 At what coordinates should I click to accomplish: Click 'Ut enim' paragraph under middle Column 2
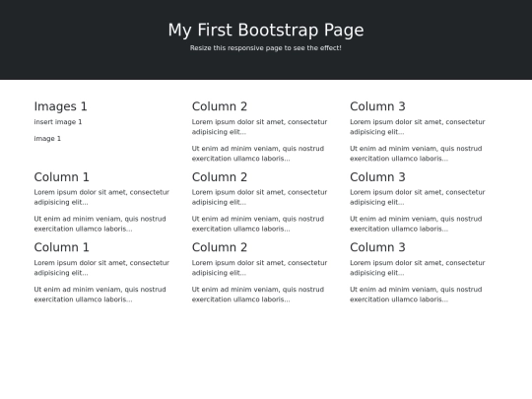tap(258, 224)
